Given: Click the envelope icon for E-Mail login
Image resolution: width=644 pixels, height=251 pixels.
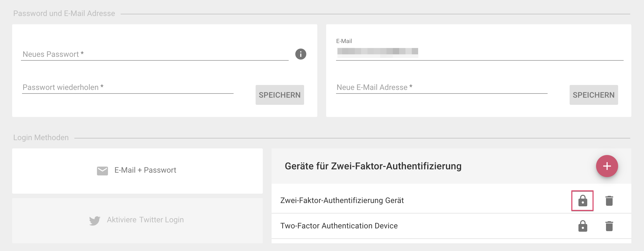Looking at the screenshot, I should [102, 171].
